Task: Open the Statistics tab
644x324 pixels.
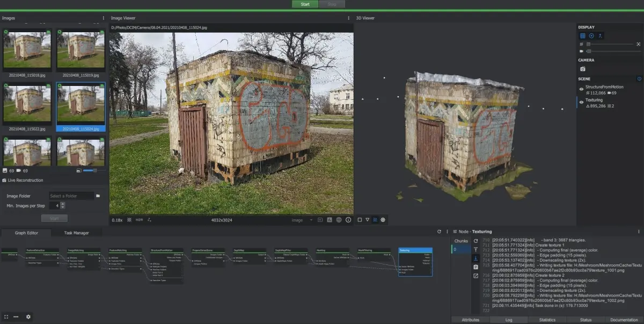Action: tap(547, 320)
